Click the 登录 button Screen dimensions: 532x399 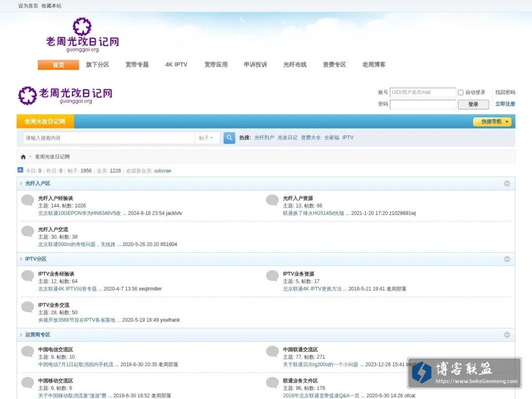tap(473, 105)
